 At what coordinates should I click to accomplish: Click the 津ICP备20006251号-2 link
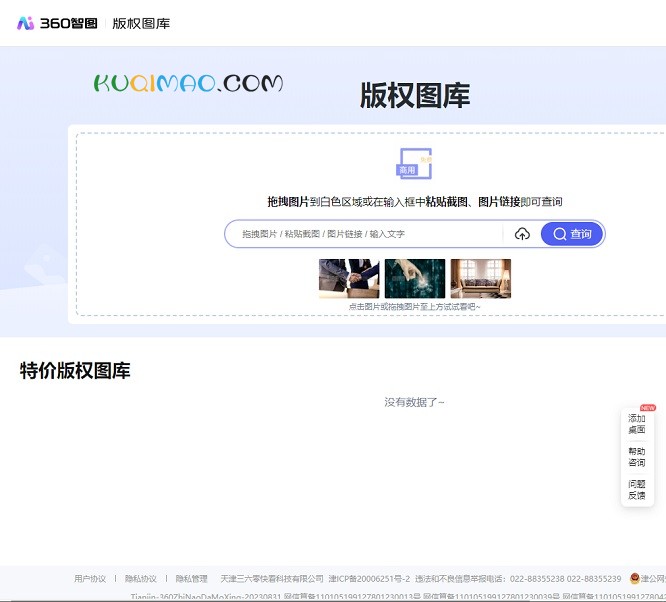tap(369, 579)
